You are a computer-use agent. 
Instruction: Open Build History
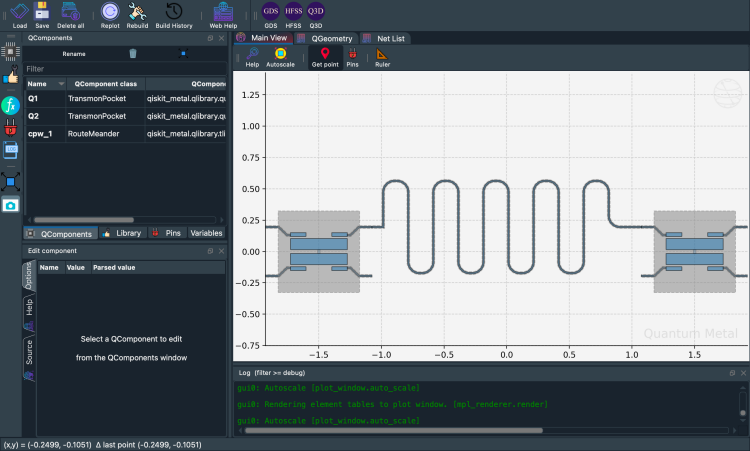174,15
